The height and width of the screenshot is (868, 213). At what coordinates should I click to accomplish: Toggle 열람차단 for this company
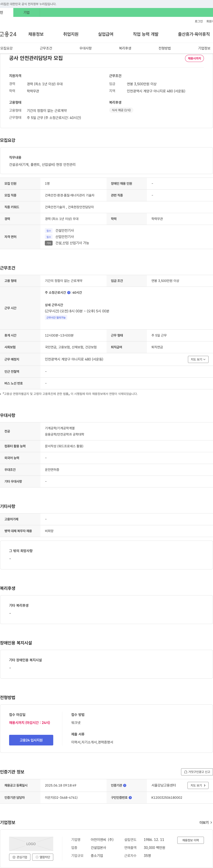tap(42, 857)
